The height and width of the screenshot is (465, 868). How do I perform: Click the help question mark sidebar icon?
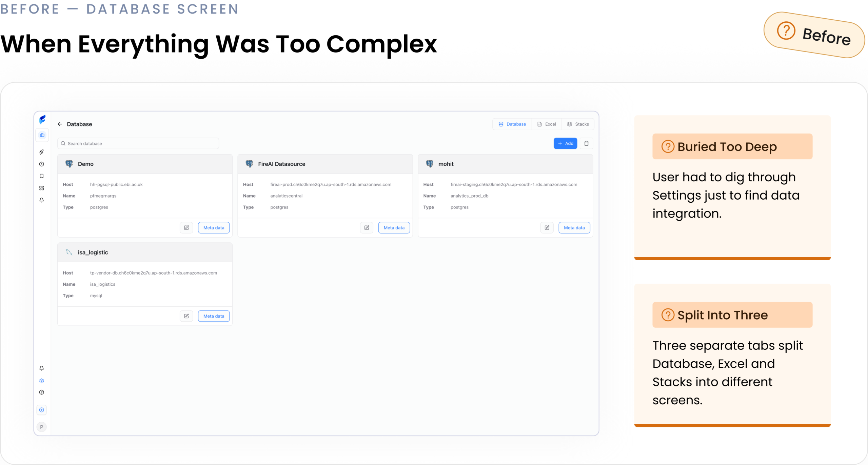[42, 392]
